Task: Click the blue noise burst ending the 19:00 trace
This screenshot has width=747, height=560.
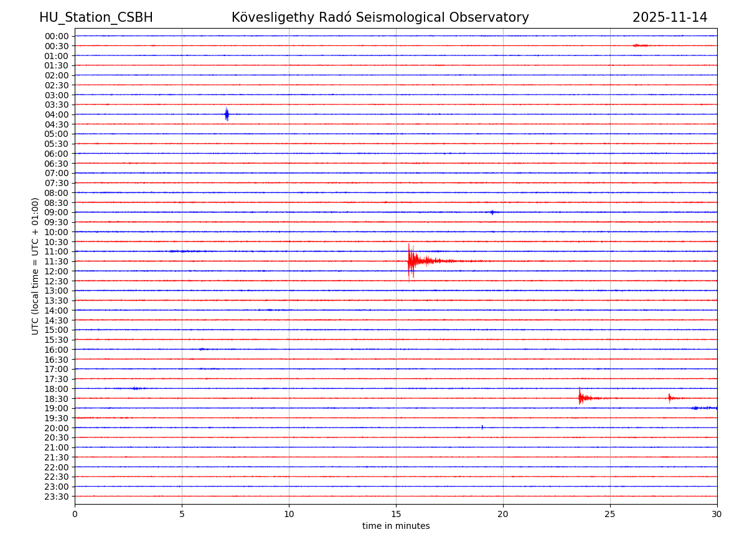Action: point(704,408)
